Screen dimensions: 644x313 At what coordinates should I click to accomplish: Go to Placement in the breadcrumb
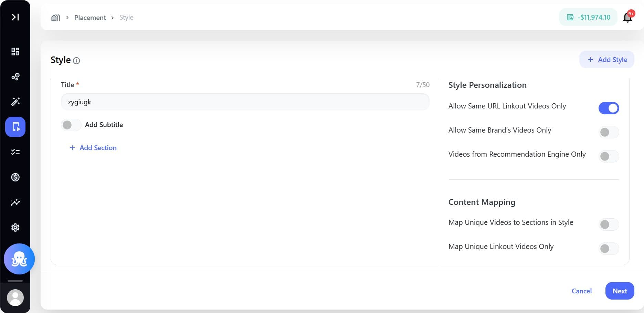coord(90,18)
